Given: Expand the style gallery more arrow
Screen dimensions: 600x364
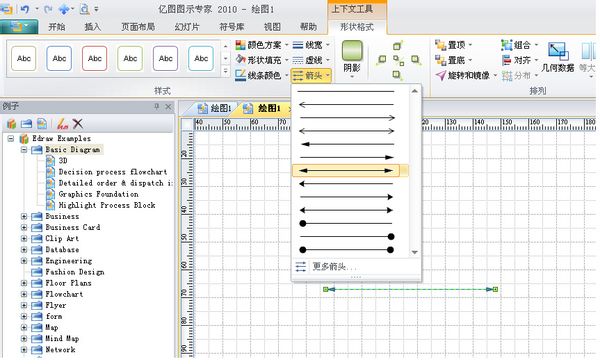Looking at the screenshot, I should 225,72.
